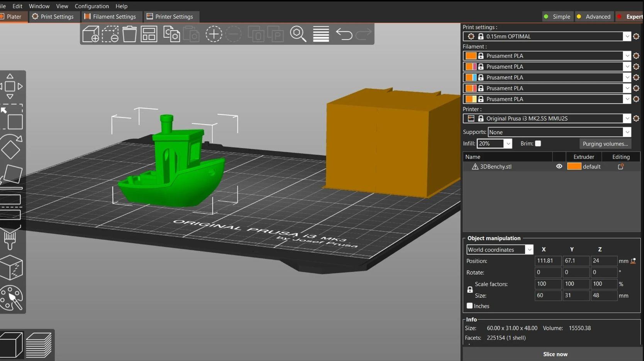Open the Variable layer height tool

pyautogui.click(x=321, y=34)
